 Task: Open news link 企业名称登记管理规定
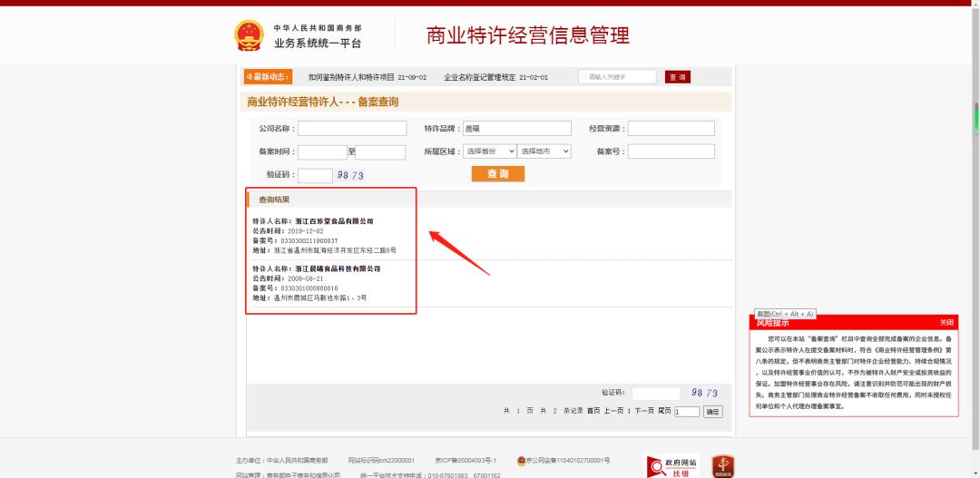tap(479, 77)
